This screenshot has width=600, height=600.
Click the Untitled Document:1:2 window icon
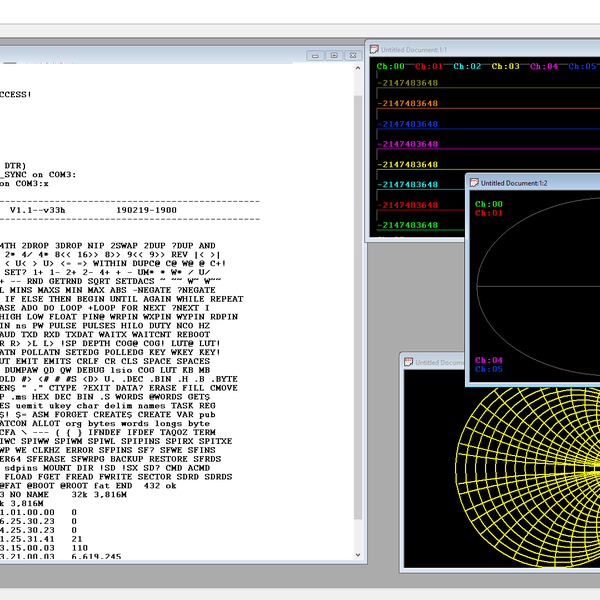pos(474,183)
